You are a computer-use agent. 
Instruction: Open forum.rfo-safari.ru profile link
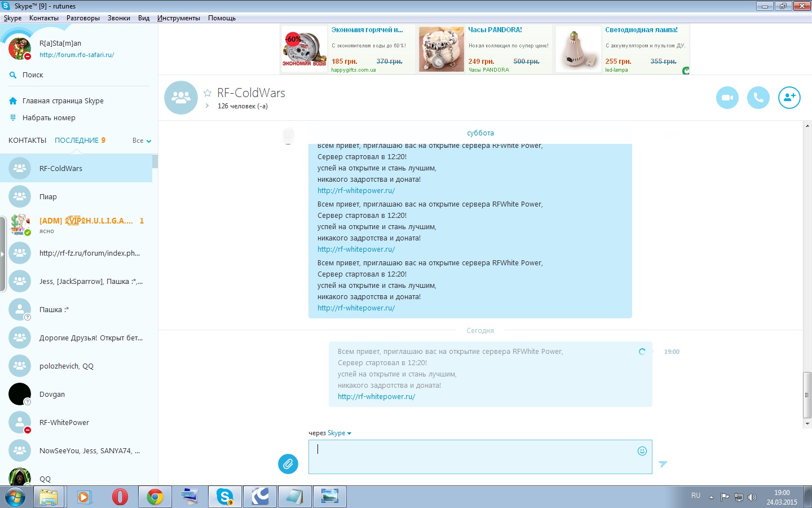77,55
